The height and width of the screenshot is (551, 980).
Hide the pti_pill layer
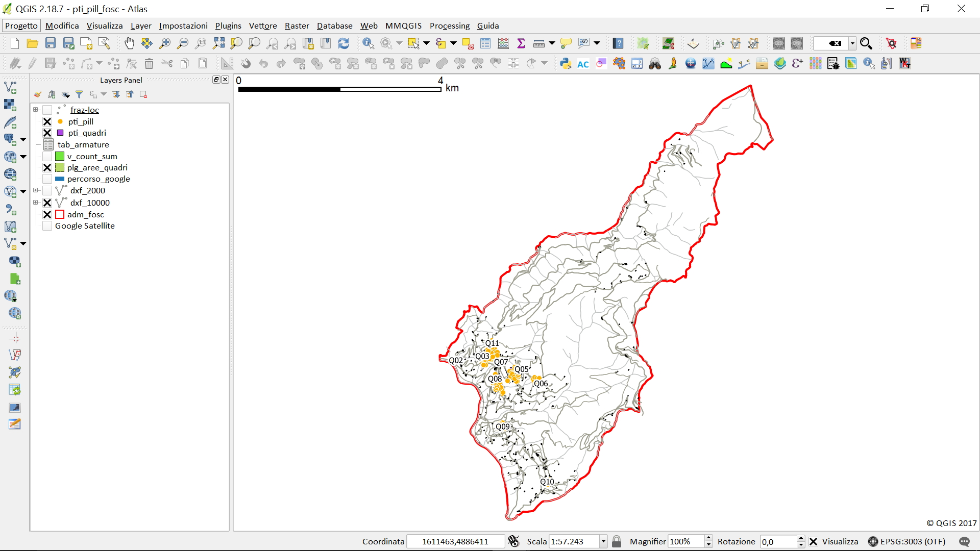click(47, 121)
